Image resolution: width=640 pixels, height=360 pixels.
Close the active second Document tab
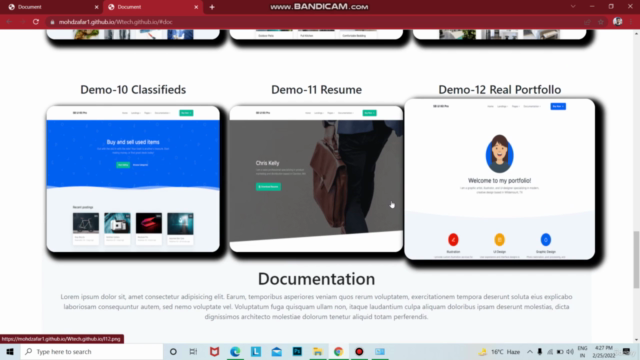pyautogui.click(x=196, y=7)
